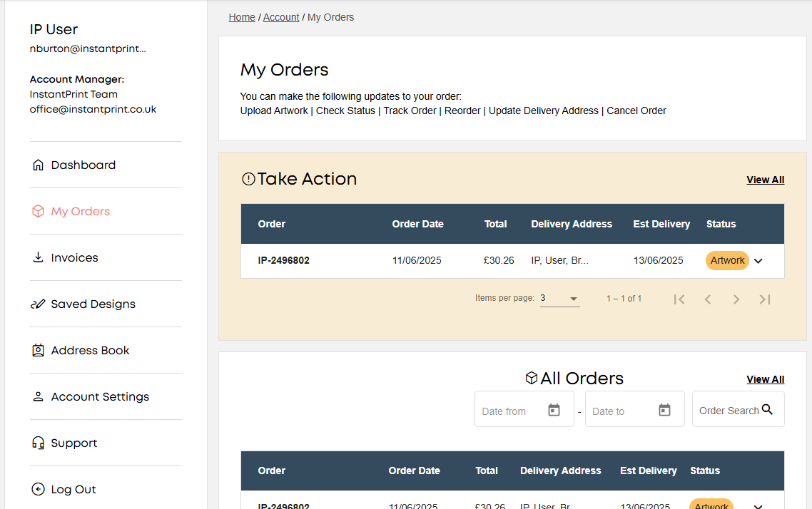Open Account Settings in sidebar
This screenshot has height=509, width=812.
pos(100,397)
